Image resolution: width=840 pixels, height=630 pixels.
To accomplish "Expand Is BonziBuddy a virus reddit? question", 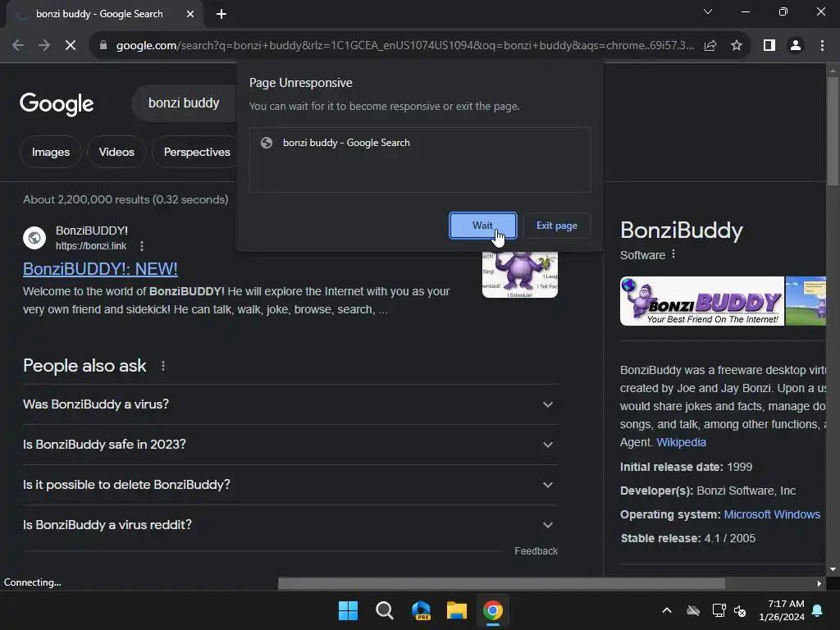I will (290, 525).
